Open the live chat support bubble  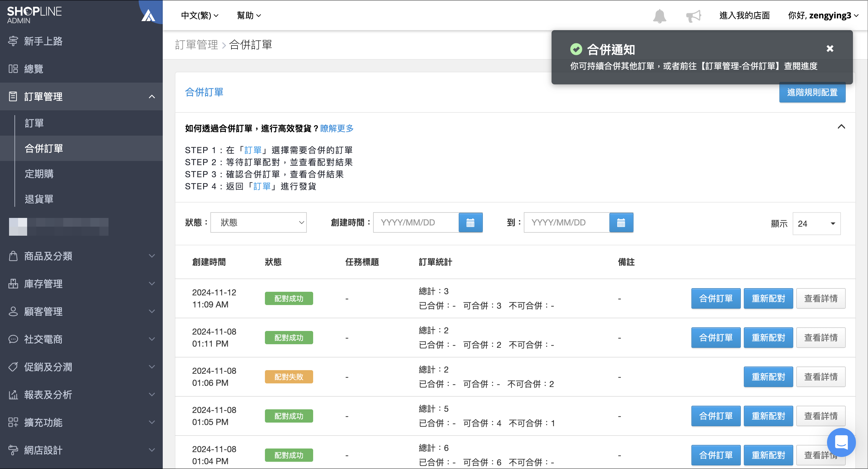click(841, 442)
